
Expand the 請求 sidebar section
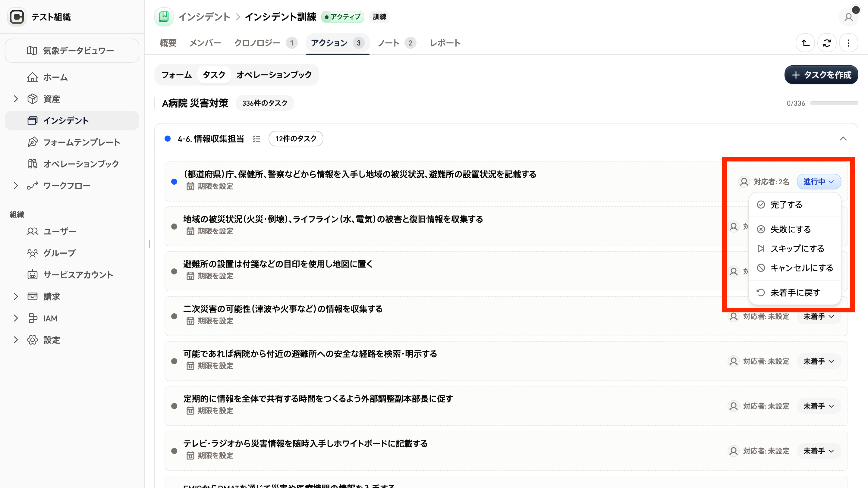coord(15,296)
